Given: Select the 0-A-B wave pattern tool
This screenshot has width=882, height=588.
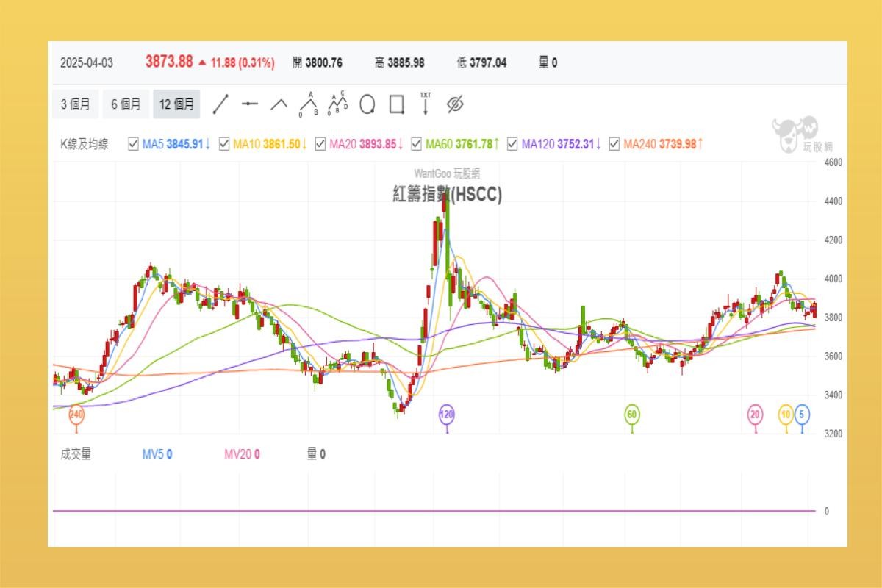Looking at the screenshot, I should [308, 104].
